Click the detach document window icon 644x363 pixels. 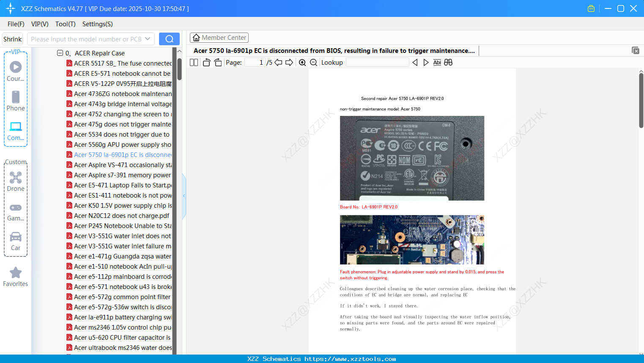pos(635,50)
